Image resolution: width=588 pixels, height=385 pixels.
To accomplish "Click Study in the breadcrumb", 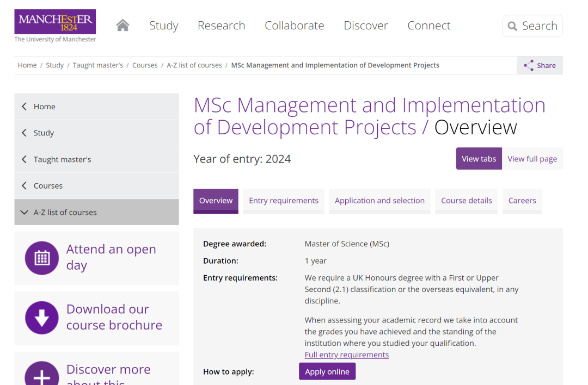I will click(55, 65).
